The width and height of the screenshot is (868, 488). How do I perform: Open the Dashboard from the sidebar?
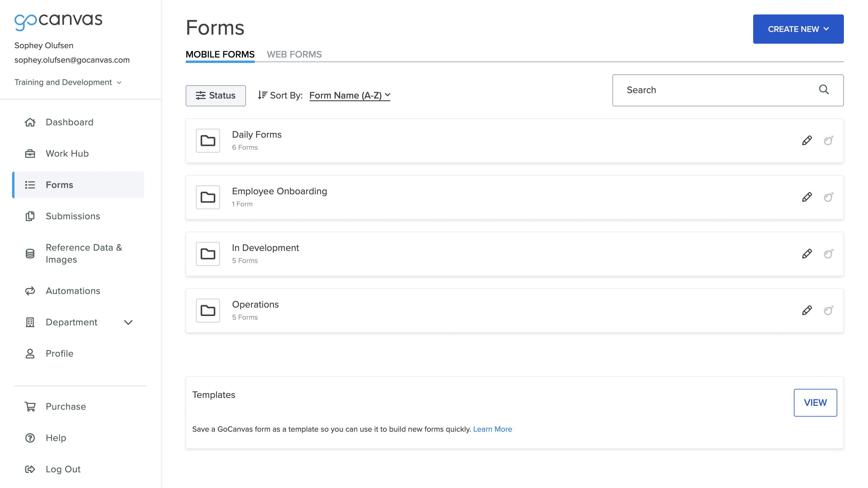[69, 122]
